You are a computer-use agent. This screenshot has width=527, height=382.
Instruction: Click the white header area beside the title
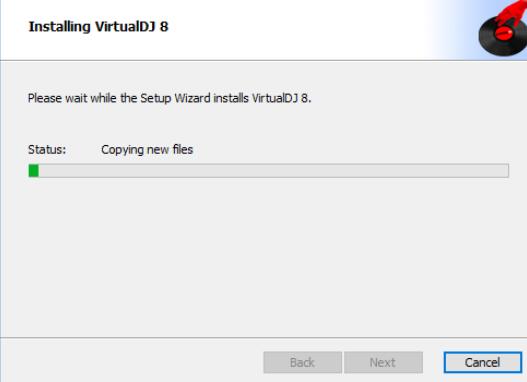[296, 30]
